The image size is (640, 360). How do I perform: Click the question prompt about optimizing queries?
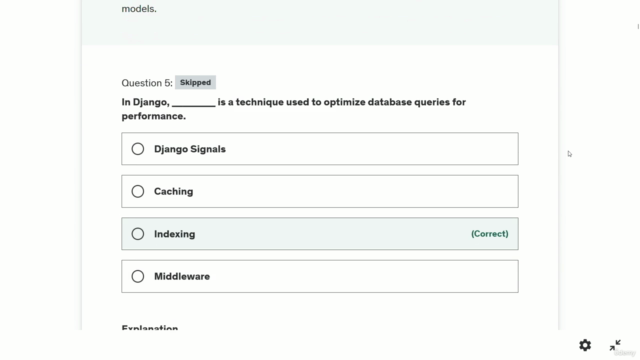293,109
